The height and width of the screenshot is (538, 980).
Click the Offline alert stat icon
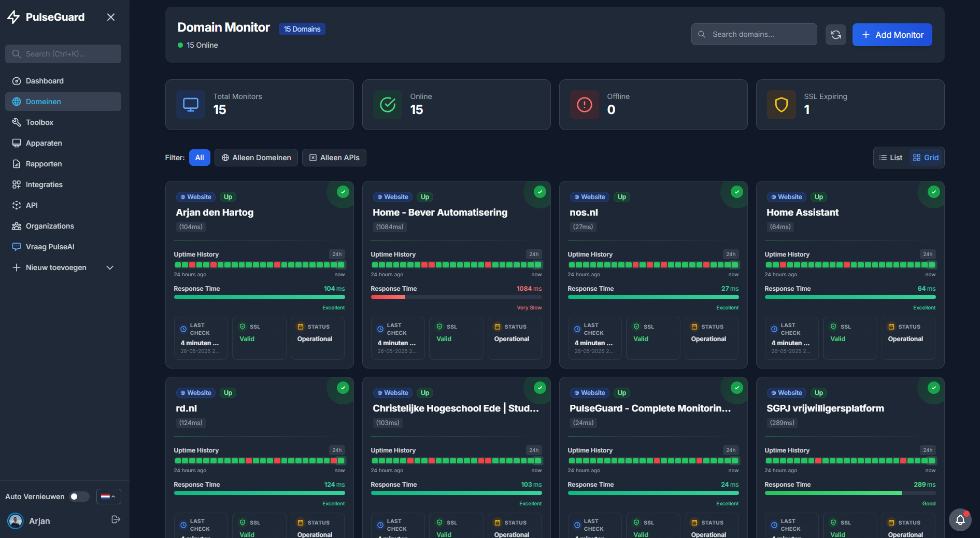pyautogui.click(x=585, y=105)
